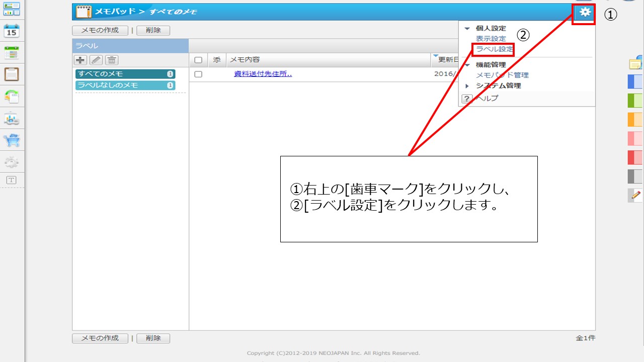Image resolution: width=644 pixels, height=362 pixels.
Task: Pick the gray color swatch
Action: [635, 176]
